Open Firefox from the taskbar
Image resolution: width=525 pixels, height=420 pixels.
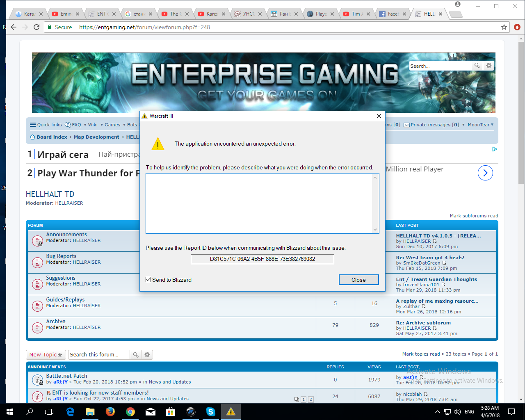click(110, 412)
